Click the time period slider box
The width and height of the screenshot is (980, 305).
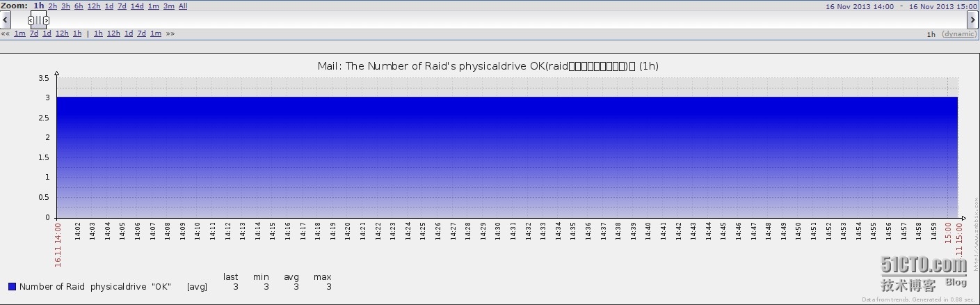tap(38, 20)
